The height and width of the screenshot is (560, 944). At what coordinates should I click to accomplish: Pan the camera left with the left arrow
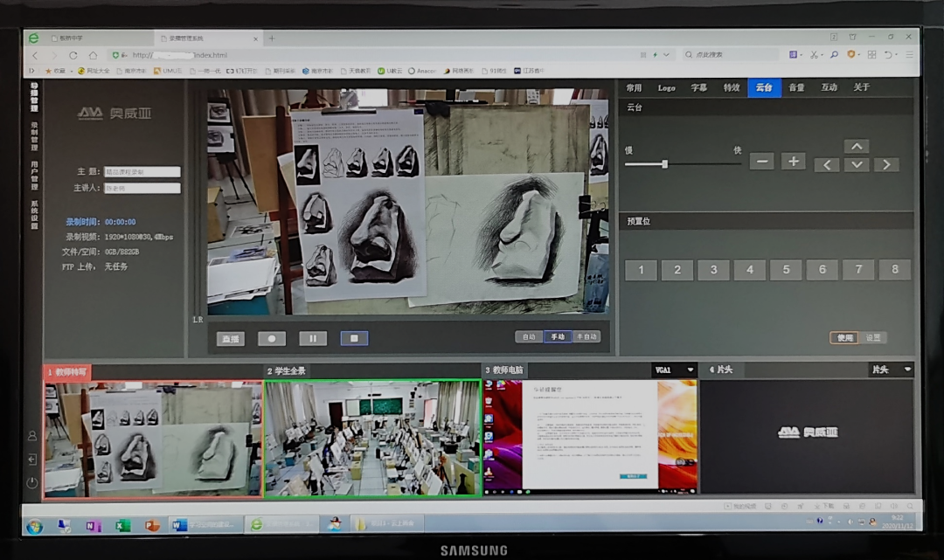827,165
